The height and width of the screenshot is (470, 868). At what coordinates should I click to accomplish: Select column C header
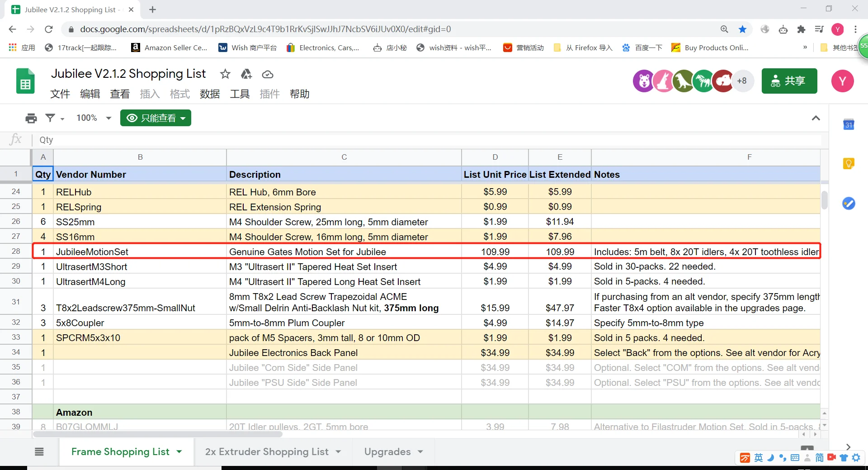344,157
